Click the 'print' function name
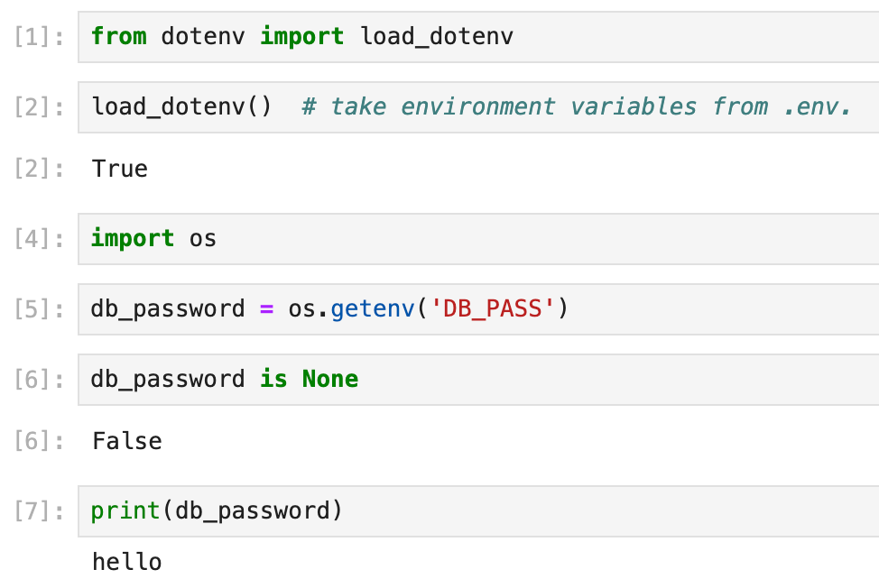Viewport: 879px width, 588px height. point(125,511)
